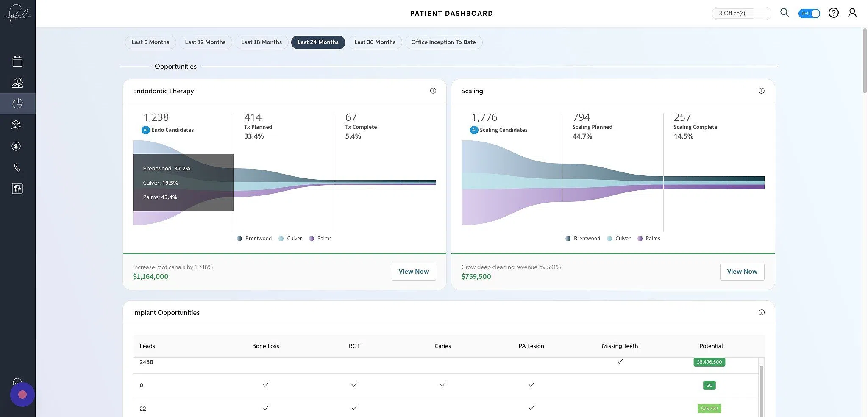Toggle Palms in the Endodontic Therapy legend
Image resolution: width=868 pixels, height=417 pixels.
coord(321,238)
